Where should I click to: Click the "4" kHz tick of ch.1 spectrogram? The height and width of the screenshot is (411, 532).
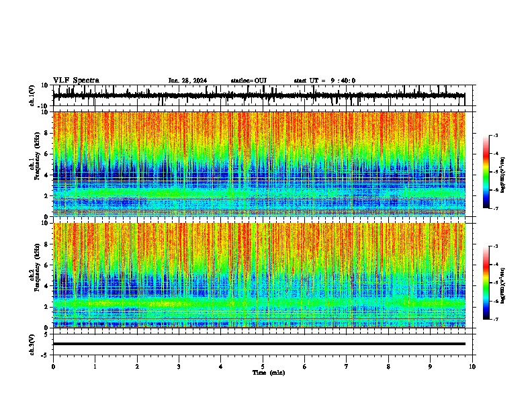(46, 175)
